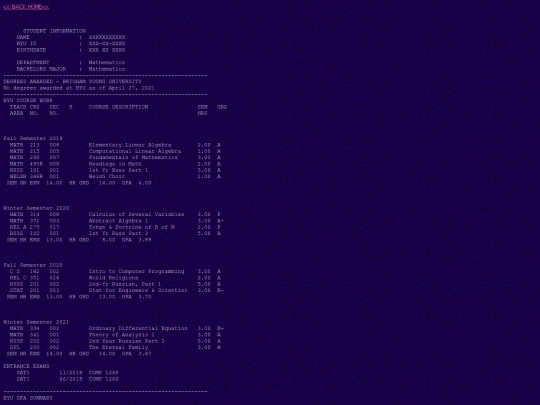
Task: Select the BYU GPA SUMMARY heading
Action: coord(28,398)
